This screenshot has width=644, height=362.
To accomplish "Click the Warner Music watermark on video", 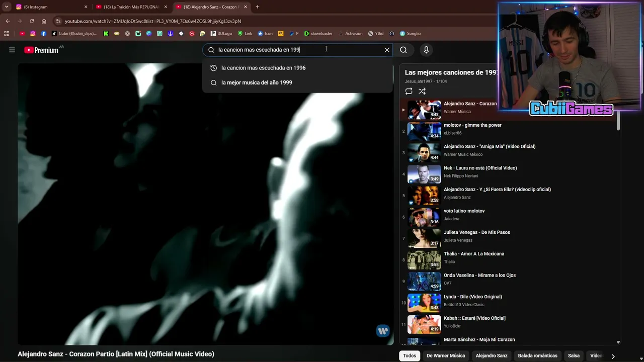I will tap(383, 331).
